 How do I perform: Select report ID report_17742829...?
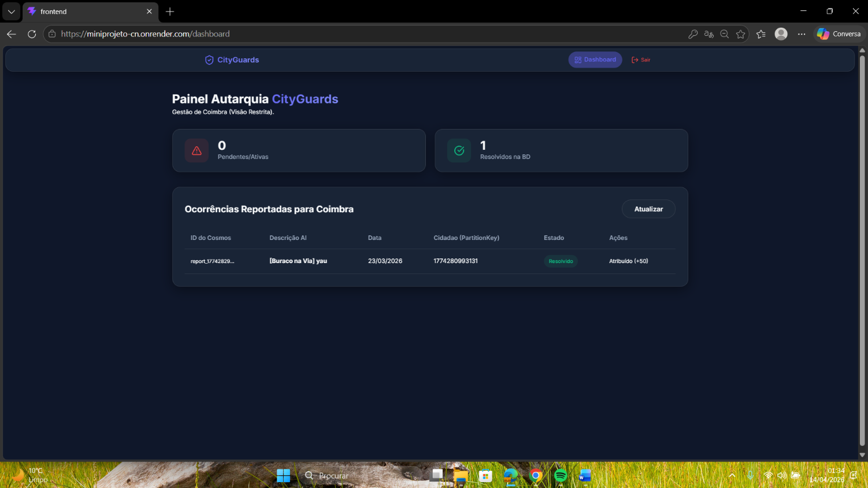[x=212, y=261]
